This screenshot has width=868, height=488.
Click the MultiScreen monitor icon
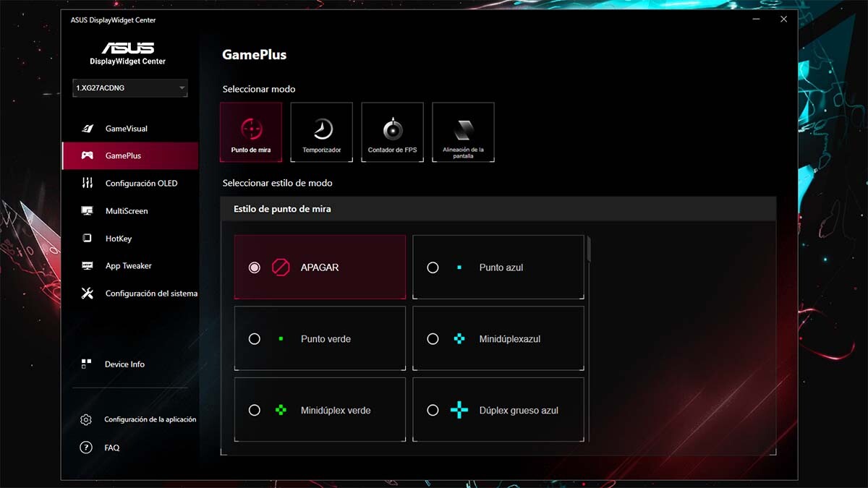click(87, 211)
